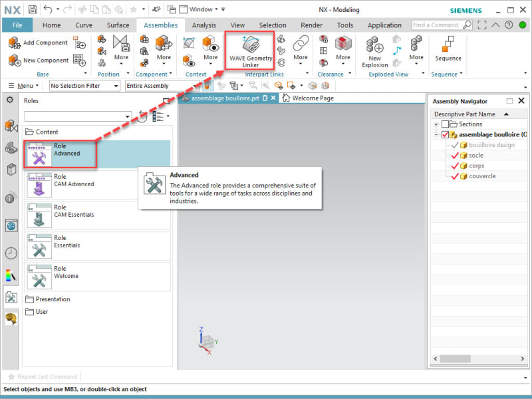This screenshot has width=532, height=399.
Task: Toggle the assemblage boulloire checkbox
Action: [445, 135]
